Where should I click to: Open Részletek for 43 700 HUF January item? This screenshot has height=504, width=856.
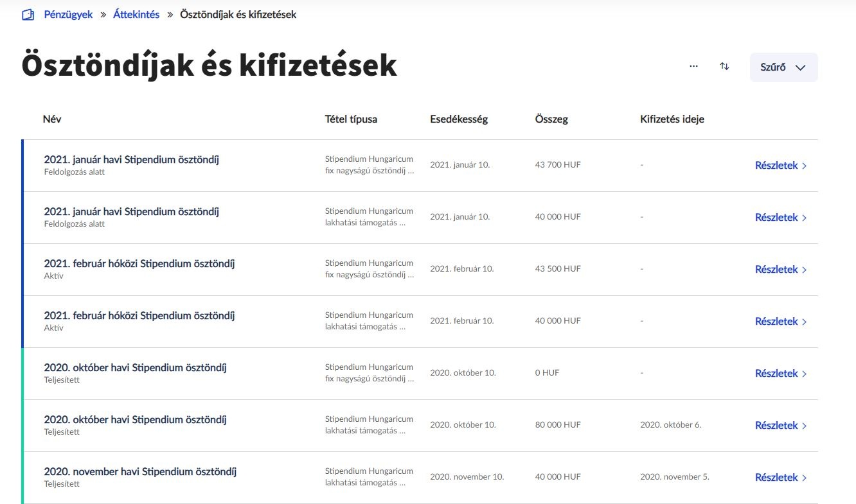click(781, 166)
